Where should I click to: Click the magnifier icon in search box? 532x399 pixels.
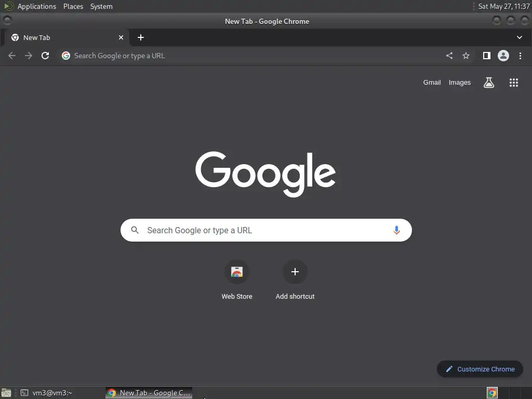pyautogui.click(x=135, y=230)
